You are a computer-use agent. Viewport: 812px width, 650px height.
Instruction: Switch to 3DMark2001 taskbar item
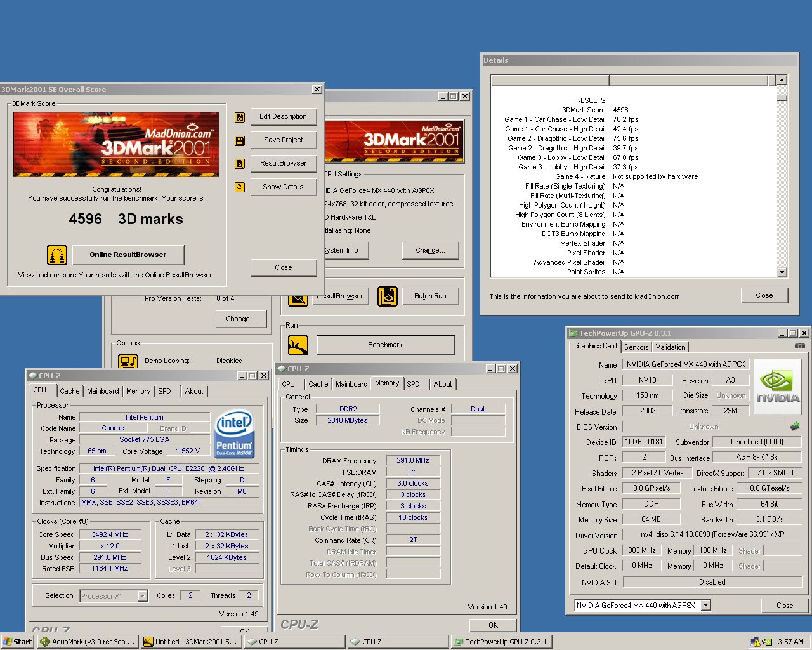tap(191, 642)
